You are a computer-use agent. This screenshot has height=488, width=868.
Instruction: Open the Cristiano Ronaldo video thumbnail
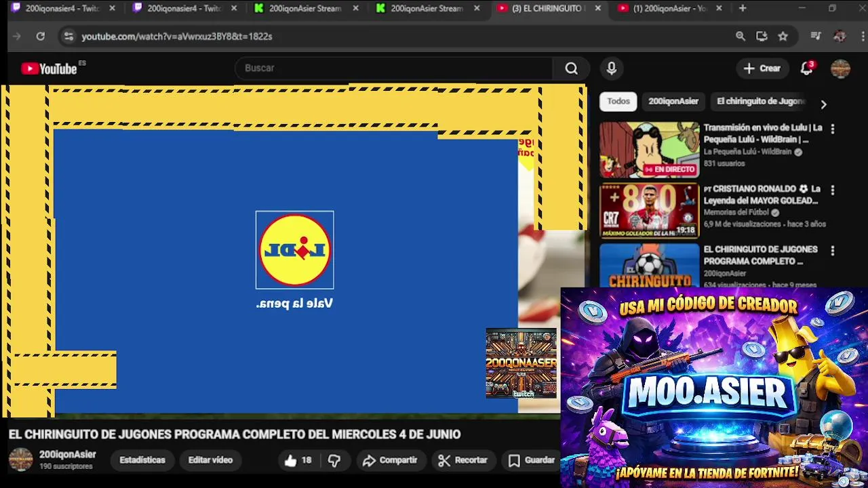649,211
